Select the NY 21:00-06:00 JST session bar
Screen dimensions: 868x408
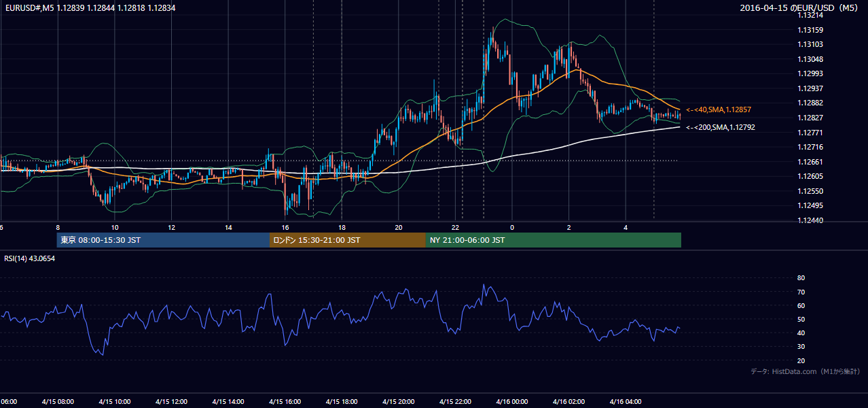click(x=554, y=240)
